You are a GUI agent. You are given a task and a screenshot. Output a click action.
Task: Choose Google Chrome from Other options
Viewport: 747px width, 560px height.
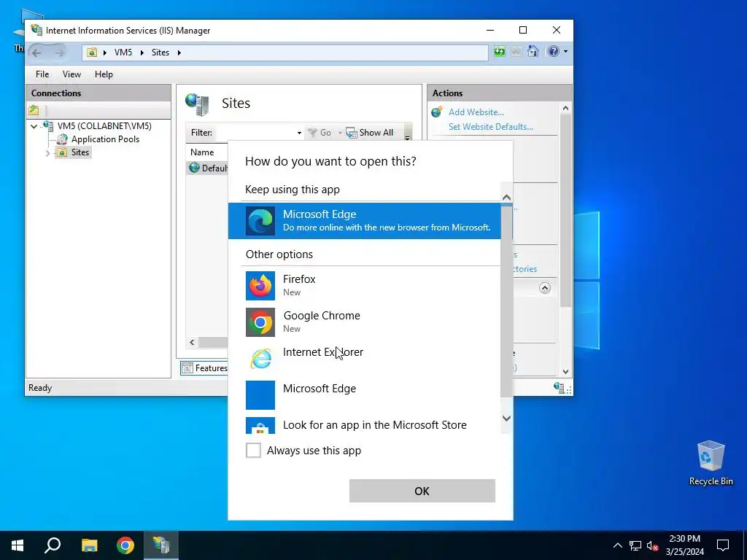pos(365,322)
